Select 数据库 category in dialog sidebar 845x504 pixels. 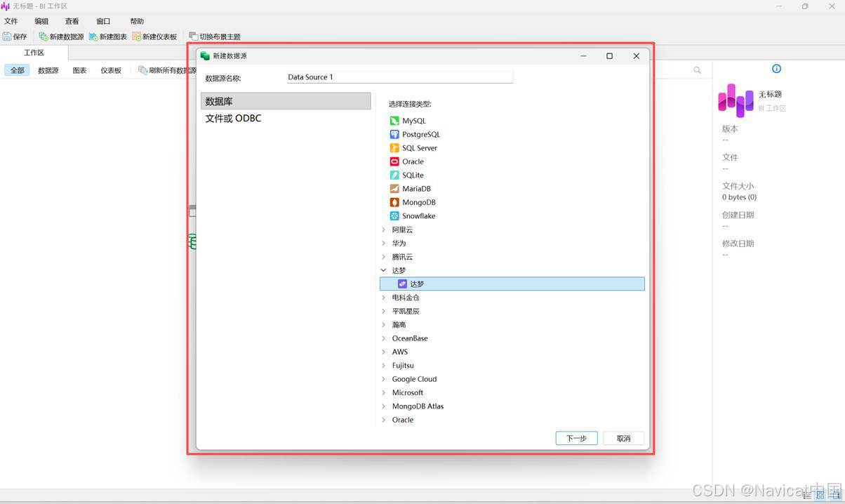[x=286, y=101]
